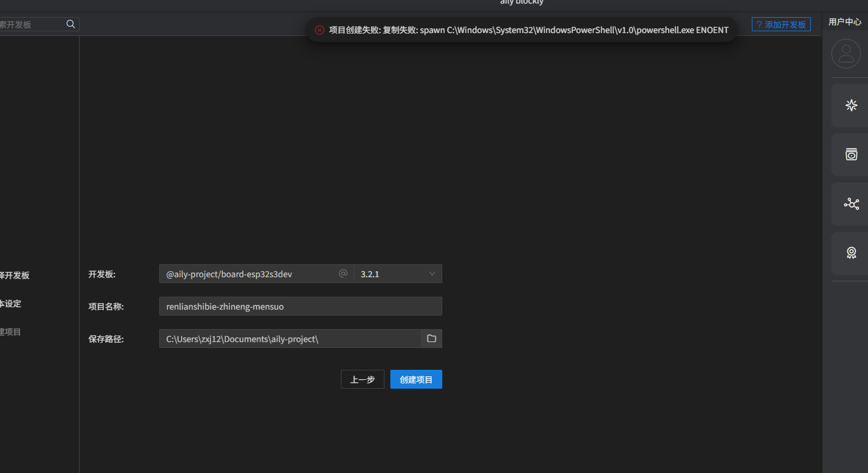Click the 上一步 button
The width and height of the screenshot is (868, 473).
point(363,379)
